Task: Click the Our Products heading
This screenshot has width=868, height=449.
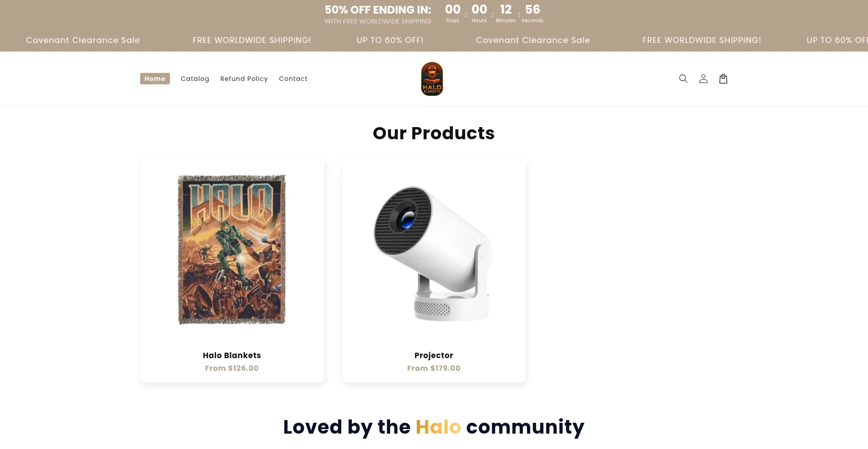Action: pos(434,133)
